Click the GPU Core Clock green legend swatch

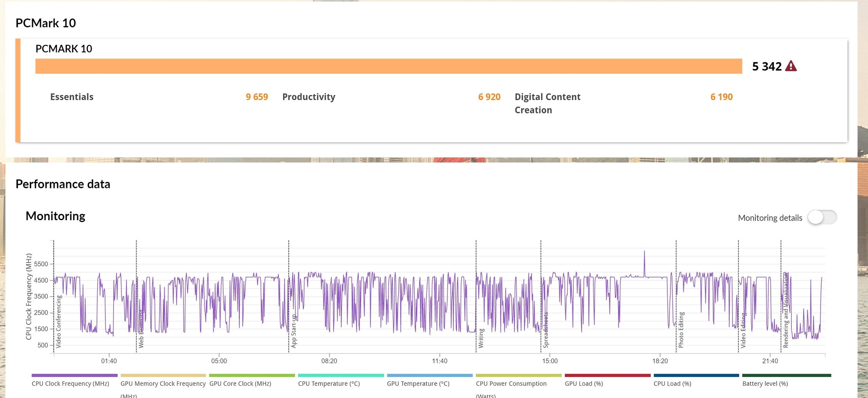[252, 375]
